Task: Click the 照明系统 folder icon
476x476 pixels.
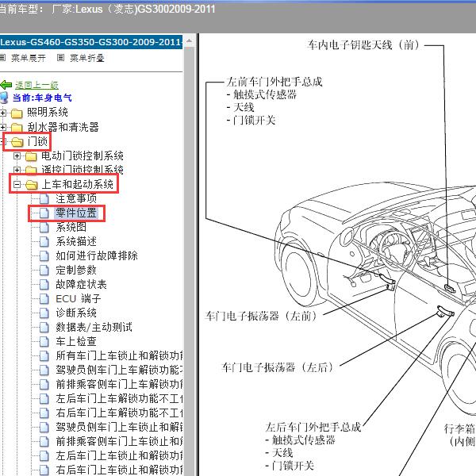Action: pos(17,113)
